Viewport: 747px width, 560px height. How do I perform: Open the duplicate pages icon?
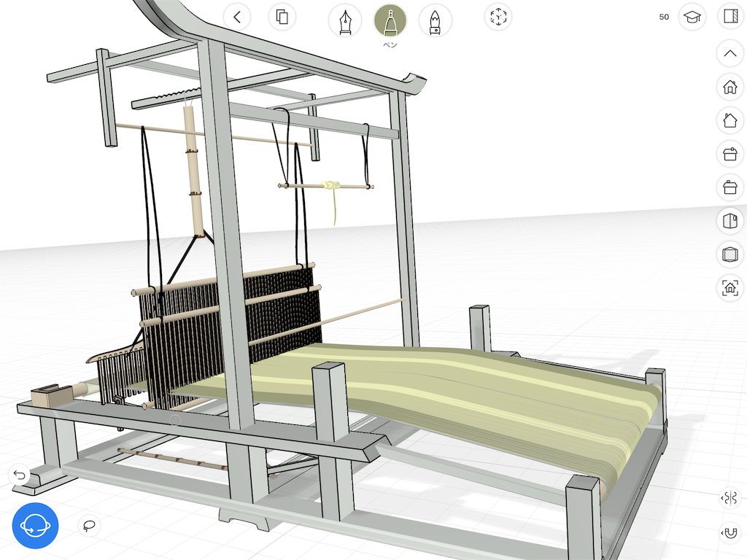pyautogui.click(x=282, y=17)
